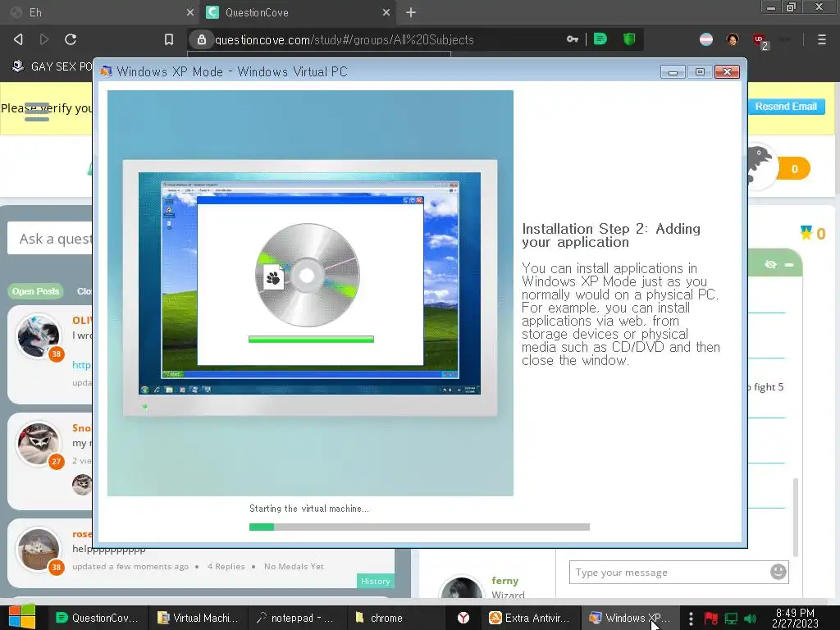Click the red flag Action Center tray icon

[x=711, y=619]
